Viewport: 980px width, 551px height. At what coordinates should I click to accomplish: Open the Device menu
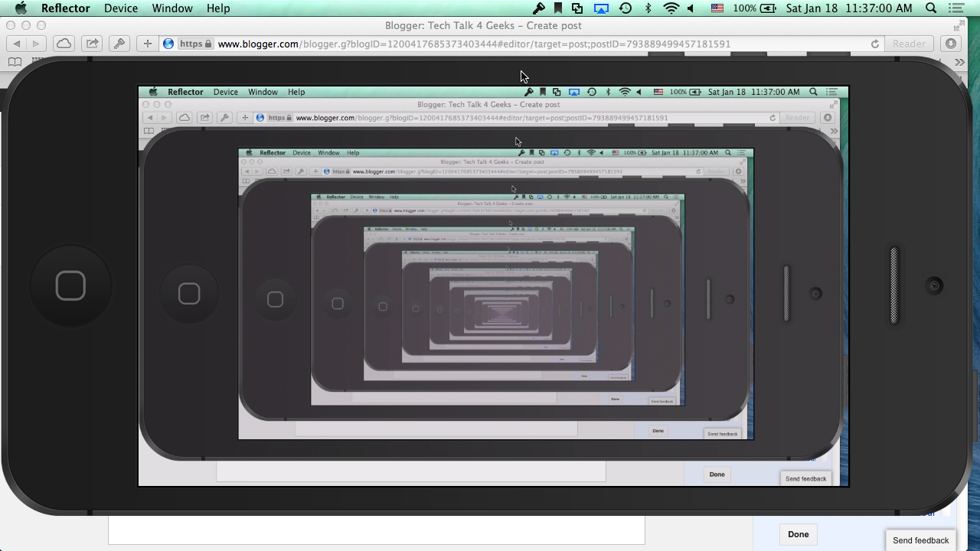click(121, 8)
